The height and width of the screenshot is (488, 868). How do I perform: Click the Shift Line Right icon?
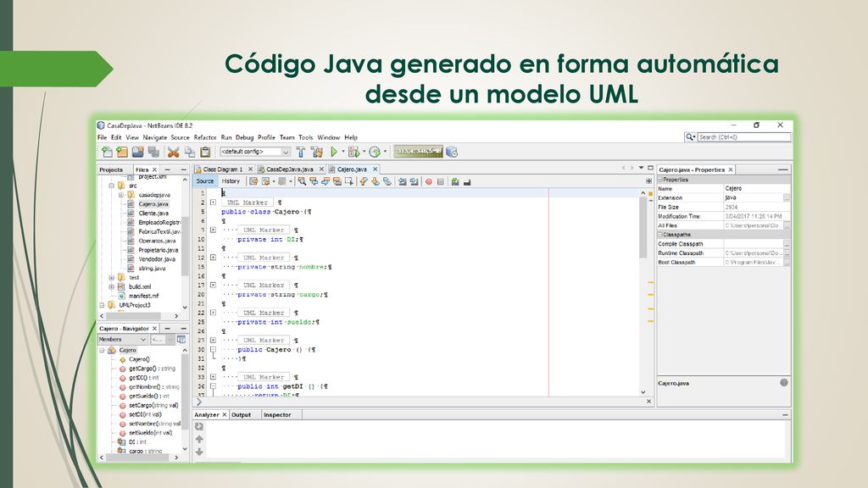[414, 181]
